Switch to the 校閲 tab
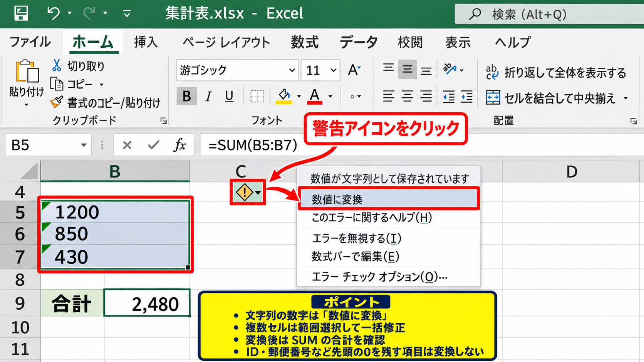 tap(410, 42)
